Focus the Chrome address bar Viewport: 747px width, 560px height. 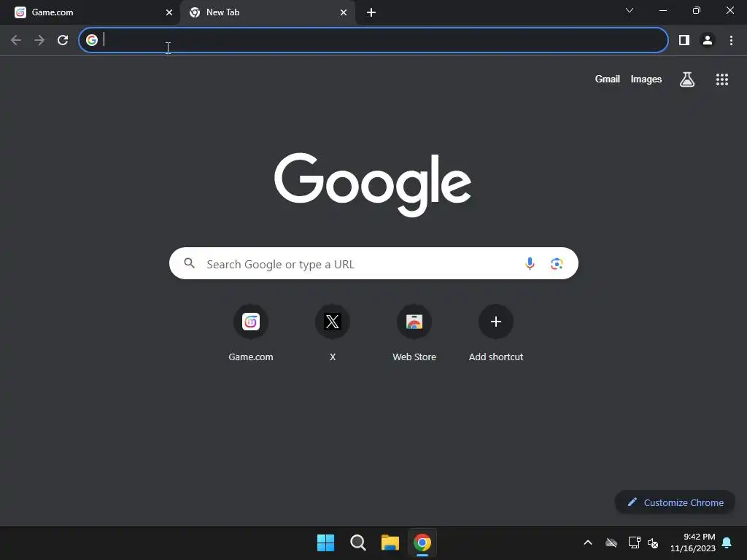373,40
